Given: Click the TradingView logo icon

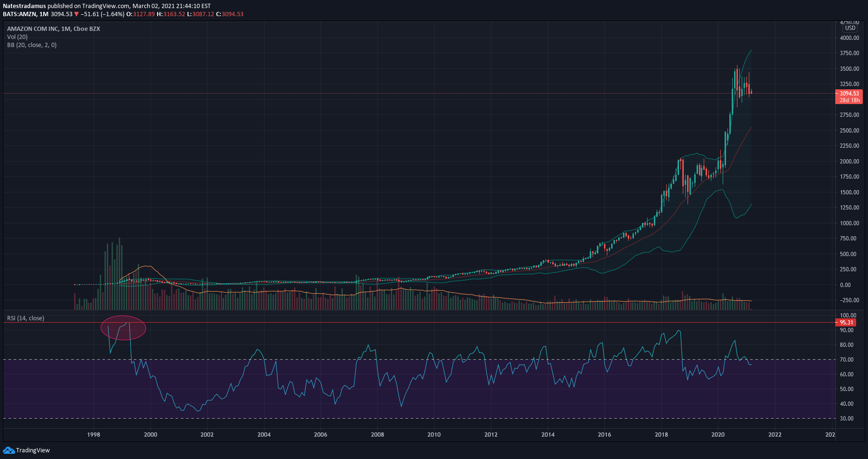Looking at the screenshot, I should pos(9,450).
